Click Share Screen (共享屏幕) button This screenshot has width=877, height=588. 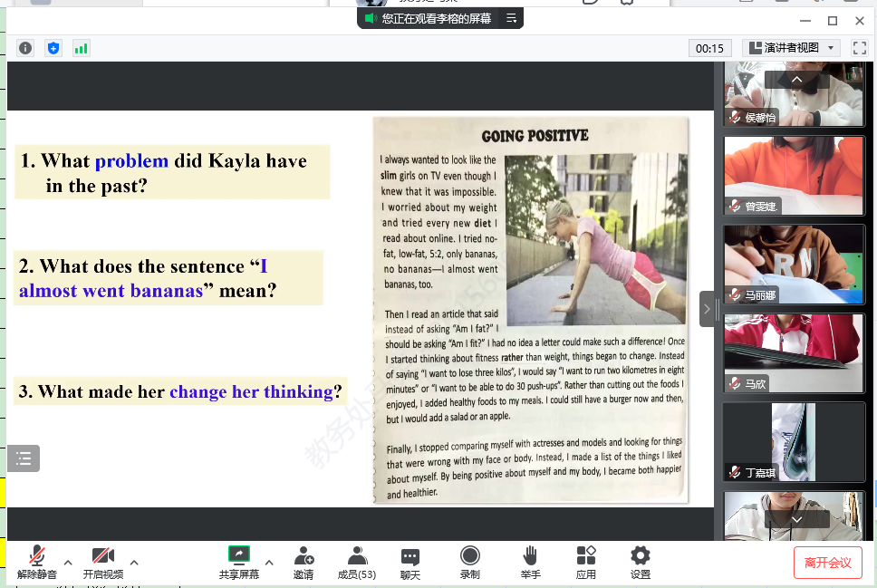tap(238, 562)
